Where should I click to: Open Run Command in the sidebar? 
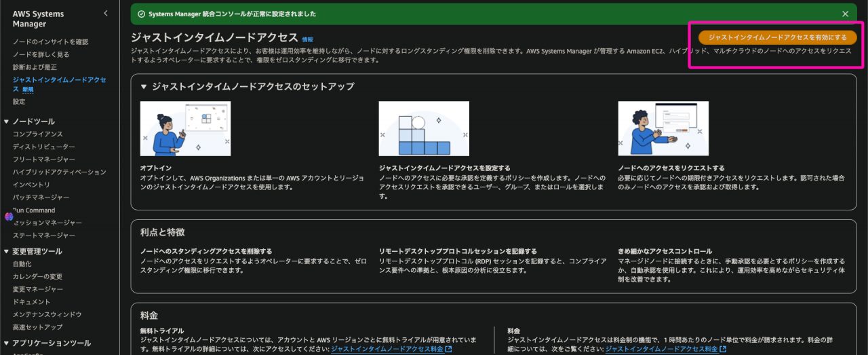pos(34,210)
